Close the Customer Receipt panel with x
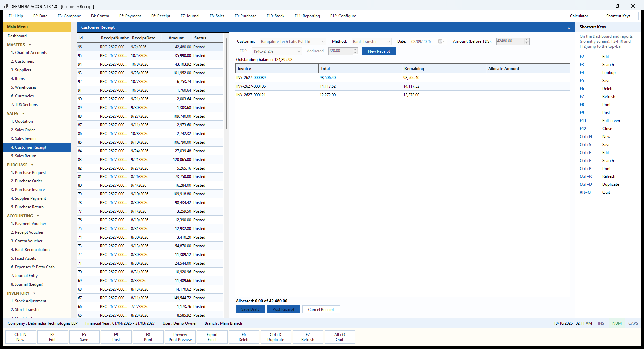644x349 pixels. (x=569, y=27)
